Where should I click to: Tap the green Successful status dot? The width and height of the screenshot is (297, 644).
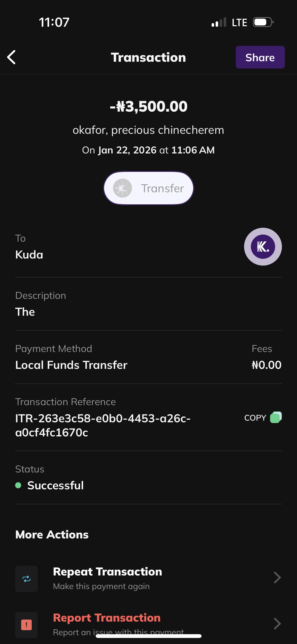[18, 485]
